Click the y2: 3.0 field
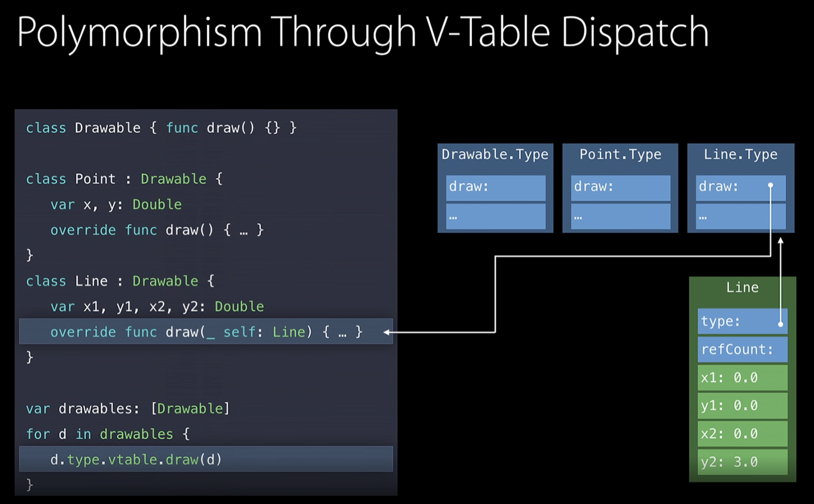Screen dimensions: 814x504 tap(742, 462)
